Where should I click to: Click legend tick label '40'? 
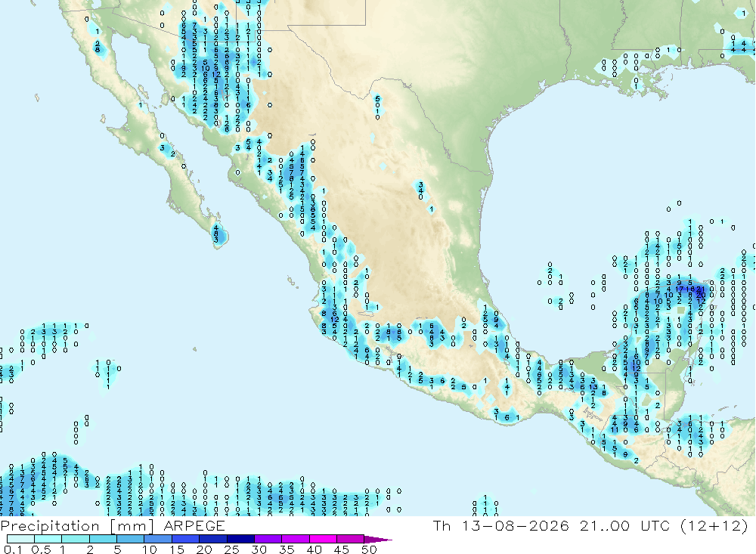pyautogui.click(x=314, y=549)
